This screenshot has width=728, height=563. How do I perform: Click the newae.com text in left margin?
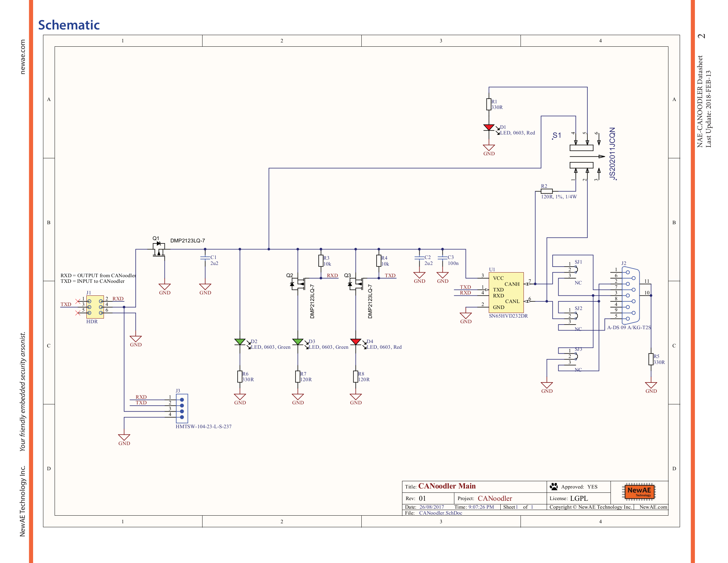click(22, 57)
